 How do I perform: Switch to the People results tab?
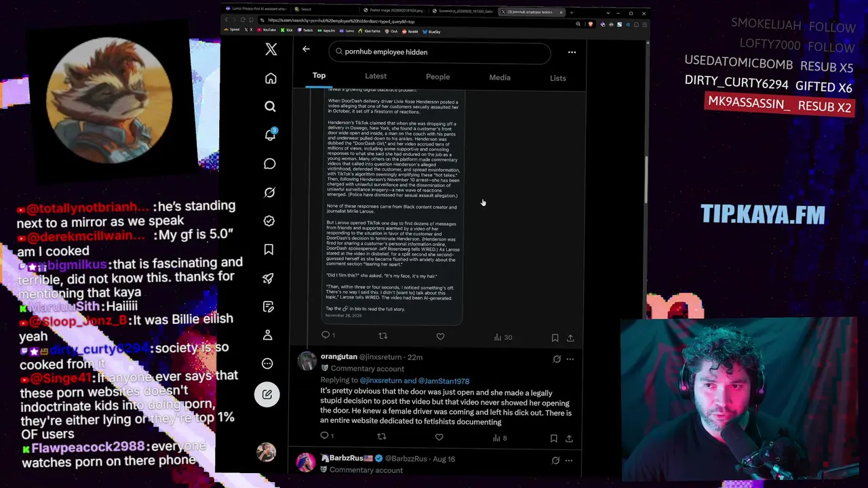[438, 77]
